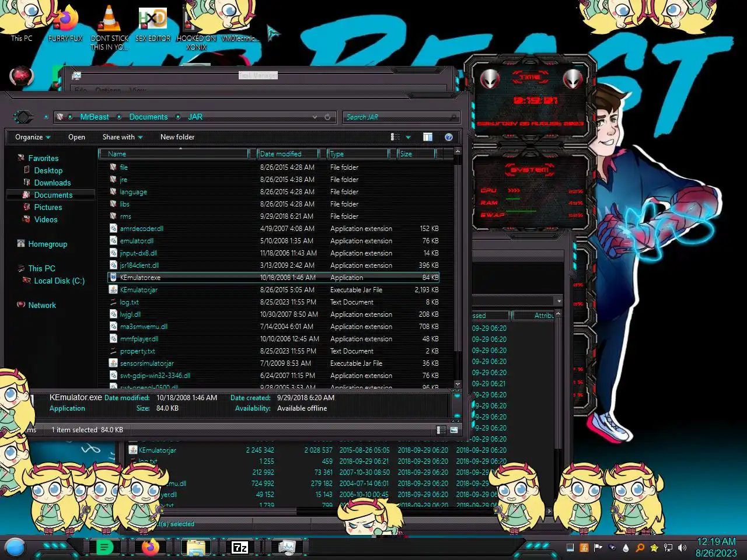Screen dimensions: 747x560
Task: Refresh the JAR folder address bar
Action: tap(327, 117)
